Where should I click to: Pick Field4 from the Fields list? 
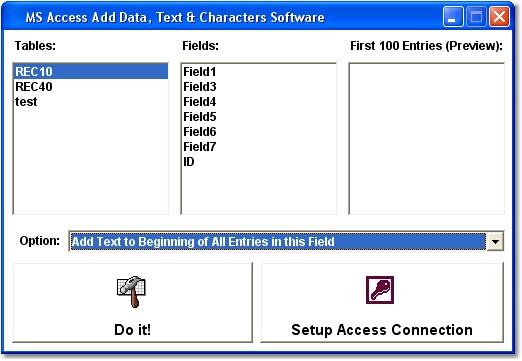[259, 102]
